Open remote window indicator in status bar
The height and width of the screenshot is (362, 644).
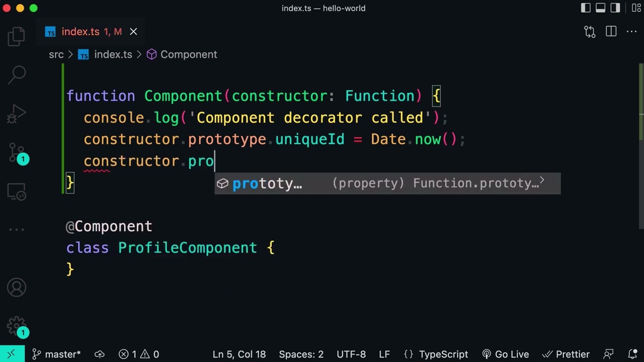(x=11, y=354)
